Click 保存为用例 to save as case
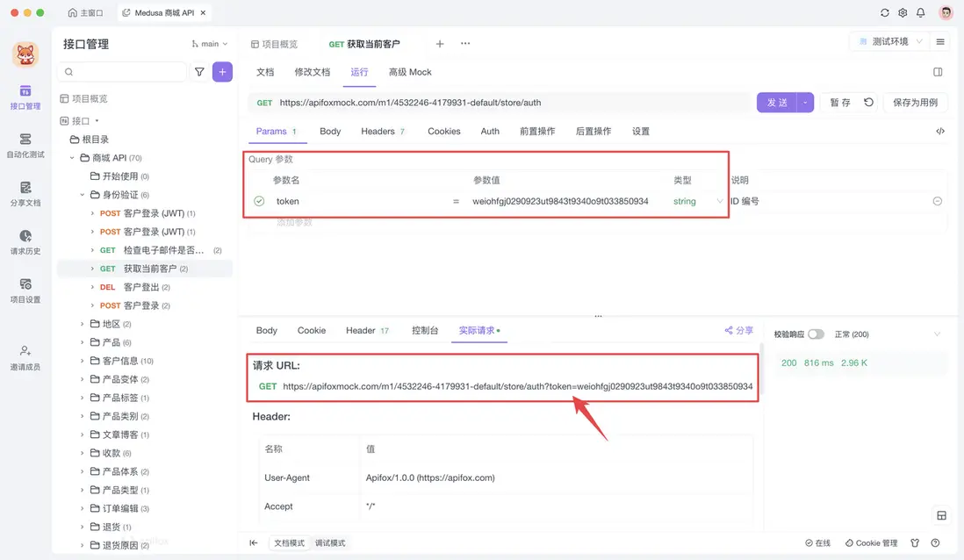 915,102
